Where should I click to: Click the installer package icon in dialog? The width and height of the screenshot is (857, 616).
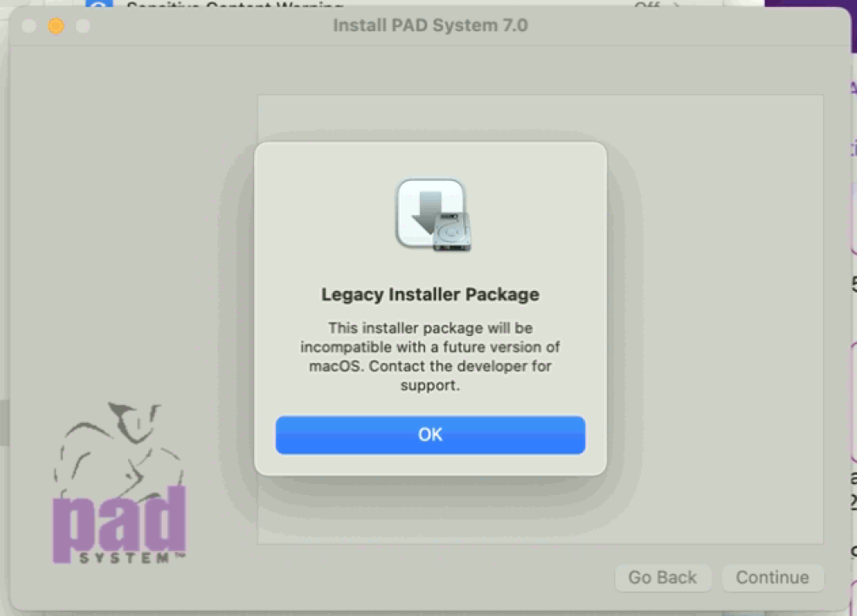click(x=433, y=215)
